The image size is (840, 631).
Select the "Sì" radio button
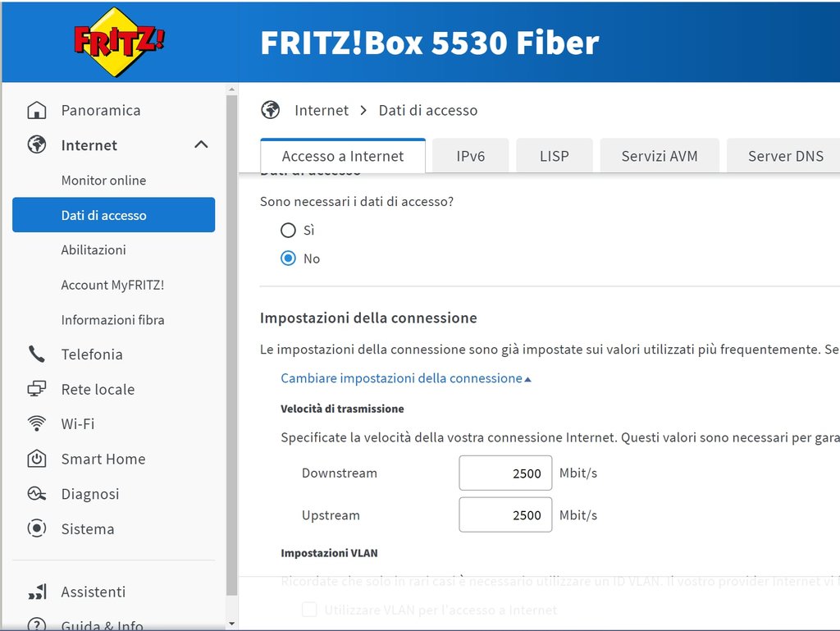(x=288, y=231)
